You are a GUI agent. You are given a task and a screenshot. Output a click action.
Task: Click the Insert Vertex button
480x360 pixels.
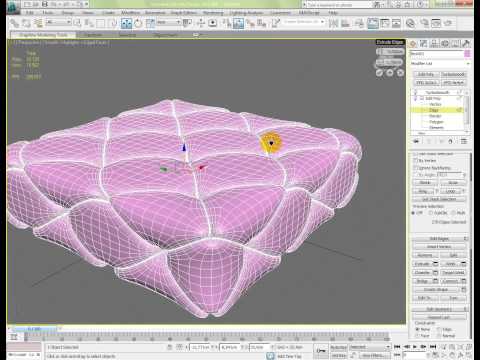[439, 247]
